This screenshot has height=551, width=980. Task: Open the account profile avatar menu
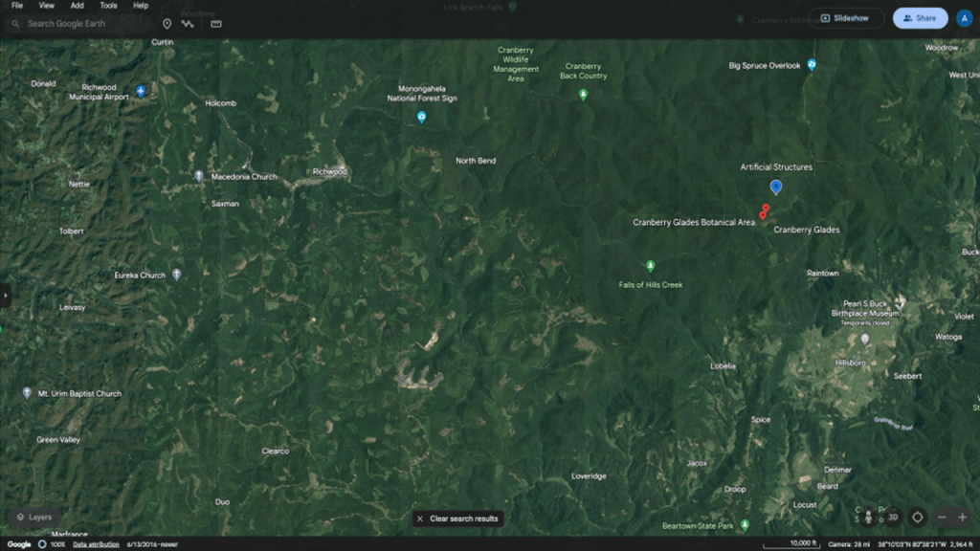[x=964, y=18]
